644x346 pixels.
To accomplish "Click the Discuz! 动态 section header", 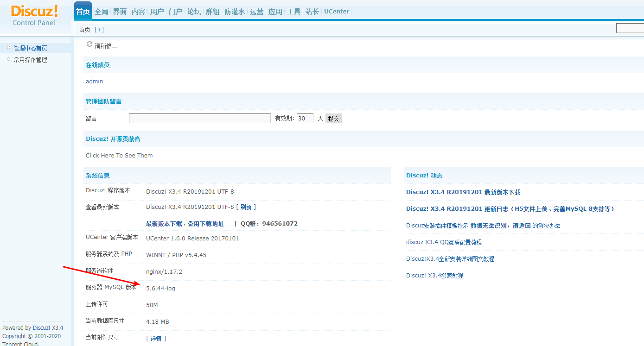I will point(424,176).
